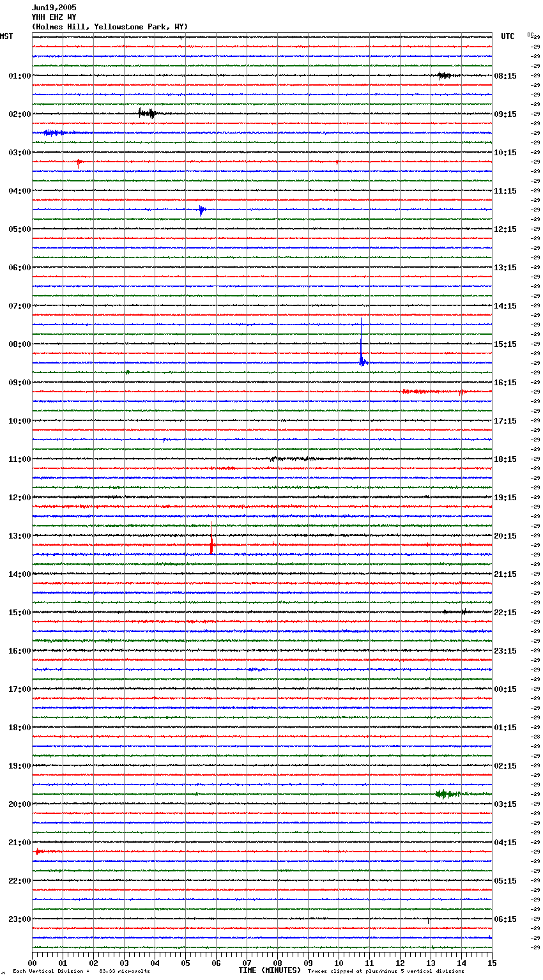Click the 03:00 MST time label
The height and width of the screenshot is (980, 543).
[20, 153]
